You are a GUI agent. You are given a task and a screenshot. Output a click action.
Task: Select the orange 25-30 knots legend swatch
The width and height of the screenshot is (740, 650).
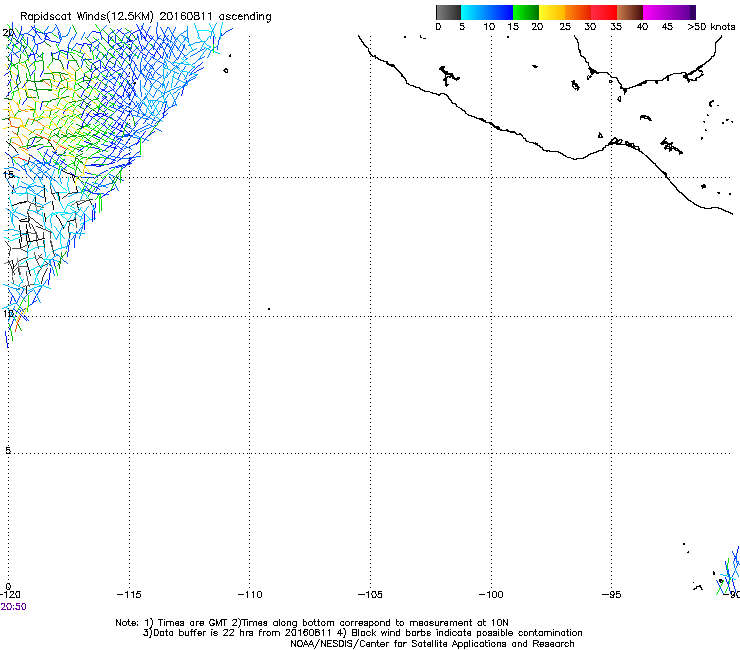(578, 12)
